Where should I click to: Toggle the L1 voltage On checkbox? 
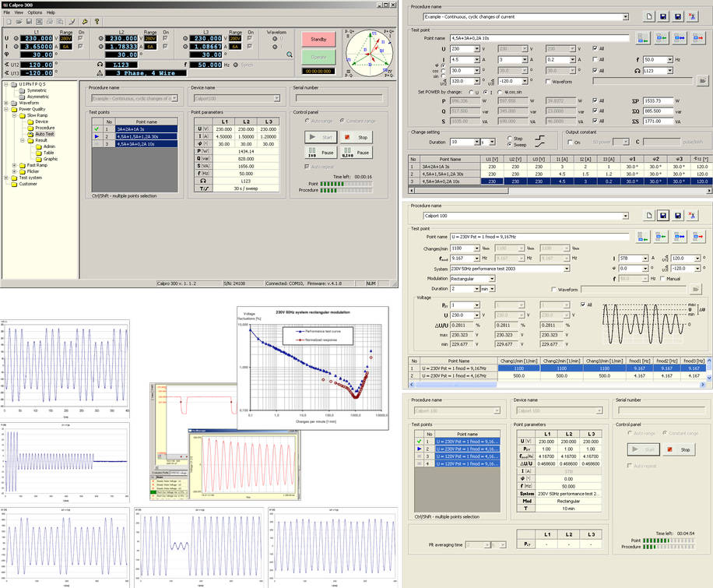click(x=80, y=39)
